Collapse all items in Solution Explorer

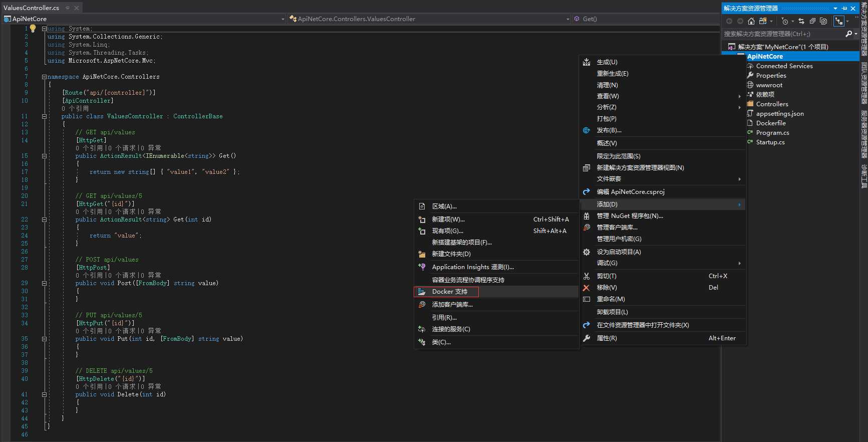(x=812, y=21)
